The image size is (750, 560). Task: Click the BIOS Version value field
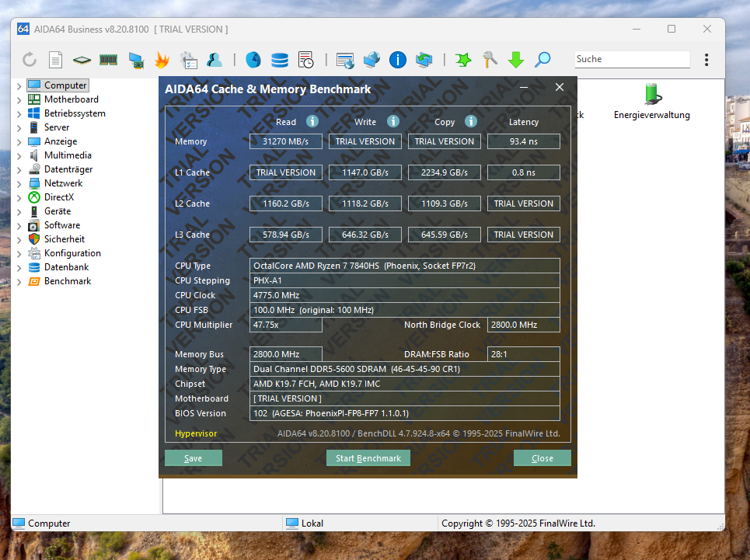(x=405, y=413)
